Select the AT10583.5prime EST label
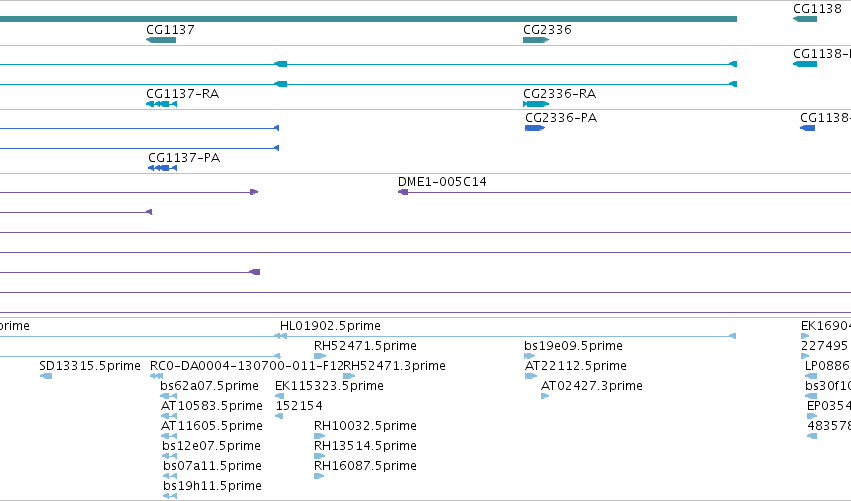 coord(212,406)
